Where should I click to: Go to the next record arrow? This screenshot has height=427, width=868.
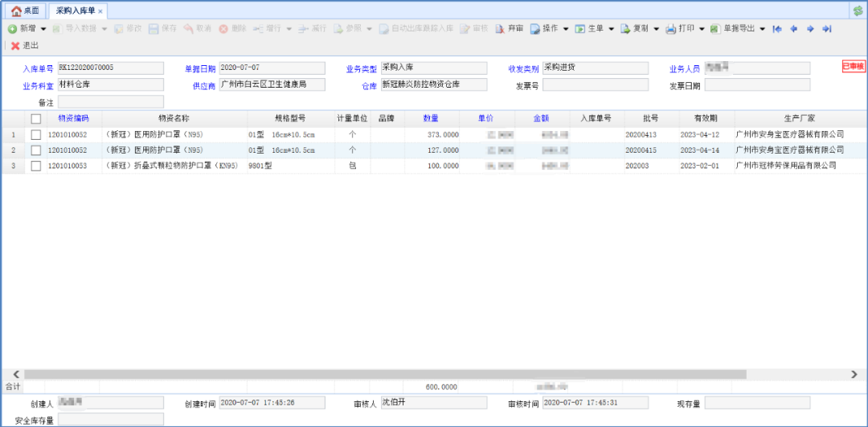[810, 29]
